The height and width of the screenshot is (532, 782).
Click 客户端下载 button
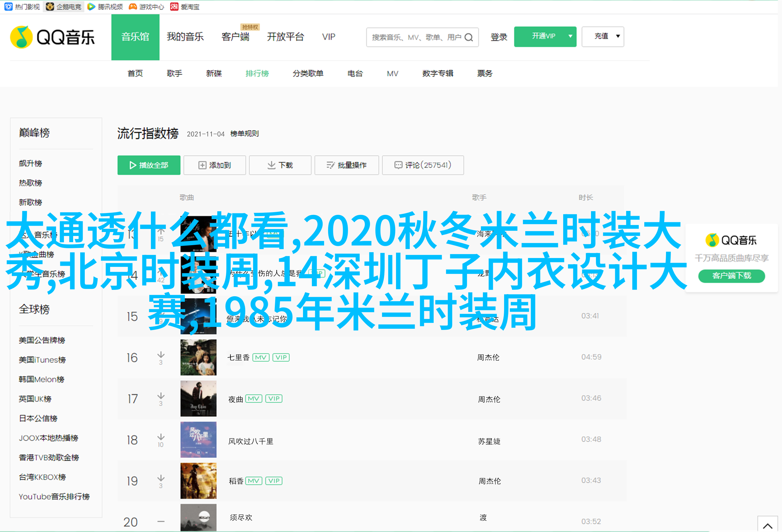coord(731,276)
